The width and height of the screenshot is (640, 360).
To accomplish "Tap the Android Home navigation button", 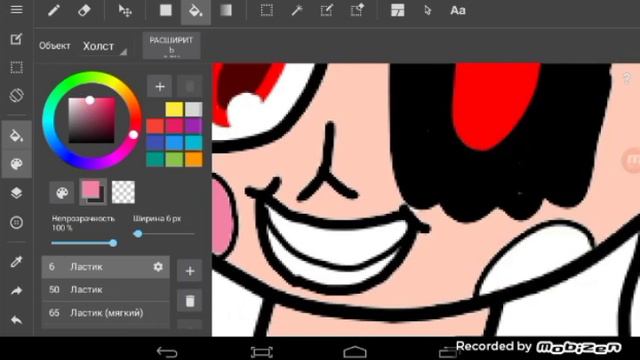I will coord(355,351).
